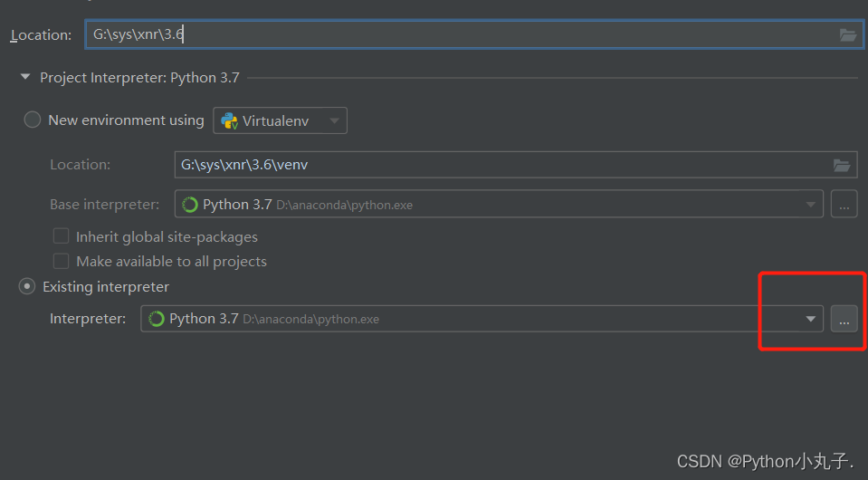
Task: Select New environment using radio button
Action: pyautogui.click(x=32, y=120)
